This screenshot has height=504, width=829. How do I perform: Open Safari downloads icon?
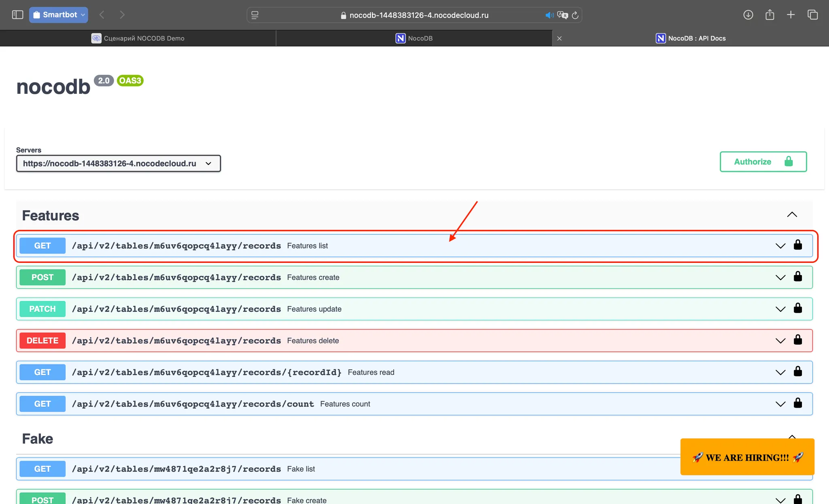pyautogui.click(x=748, y=15)
